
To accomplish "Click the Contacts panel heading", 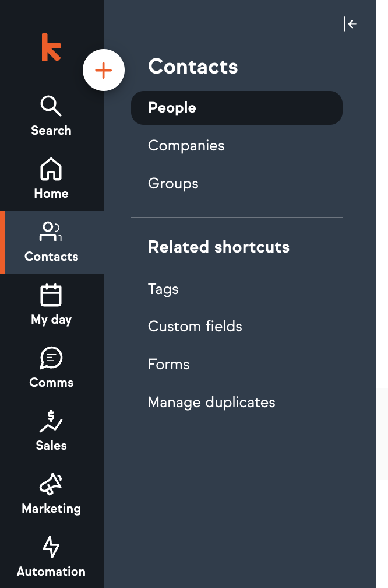I will (193, 66).
